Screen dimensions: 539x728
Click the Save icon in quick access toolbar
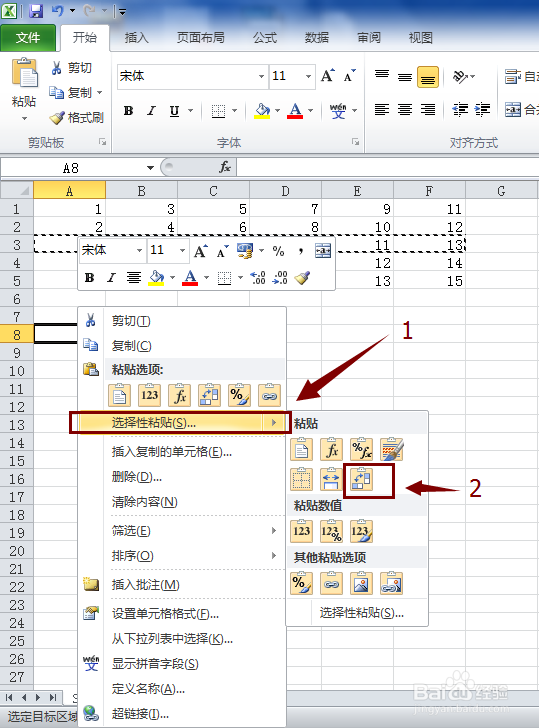click(x=35, y=11)
